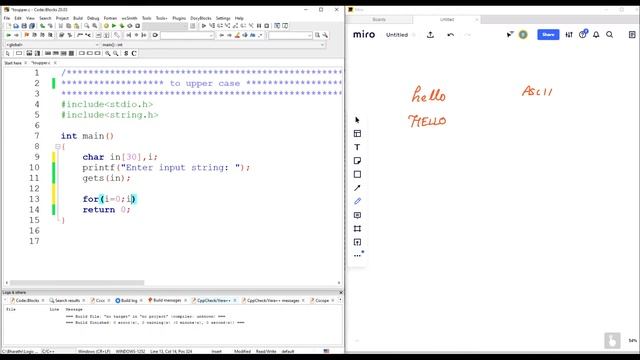The image size is (640, 360).
Task: Click the Miro user avatar
Action: click(x=523, y=35)
